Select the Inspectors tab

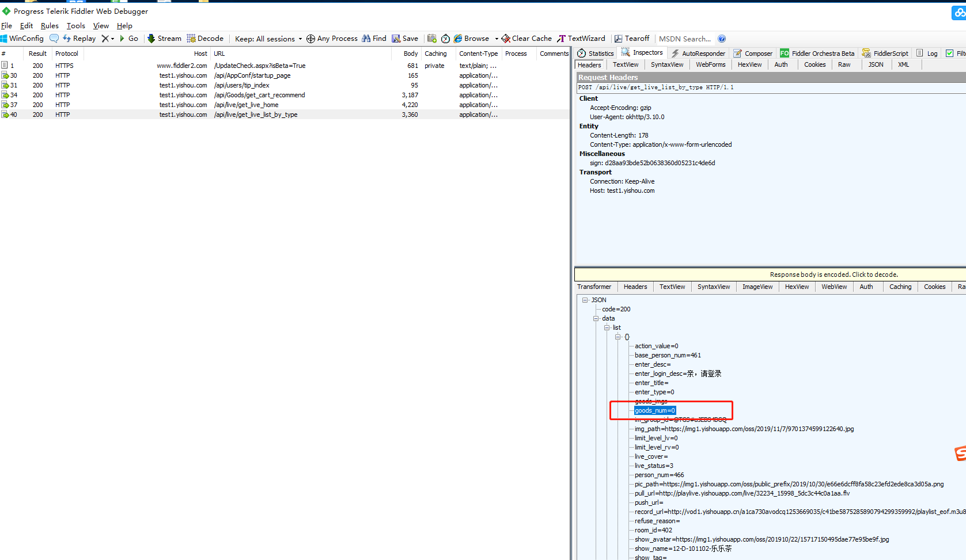642,52
